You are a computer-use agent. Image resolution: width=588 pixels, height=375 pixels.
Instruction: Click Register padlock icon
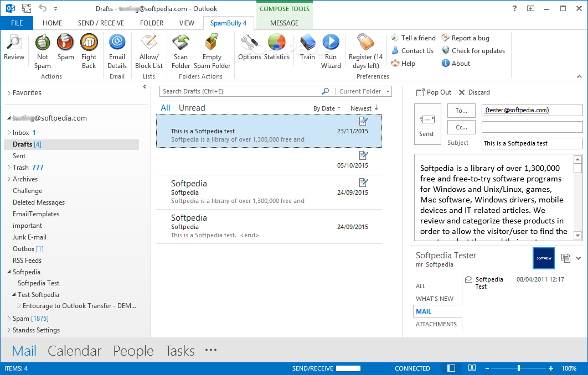(x=365, y=43)
